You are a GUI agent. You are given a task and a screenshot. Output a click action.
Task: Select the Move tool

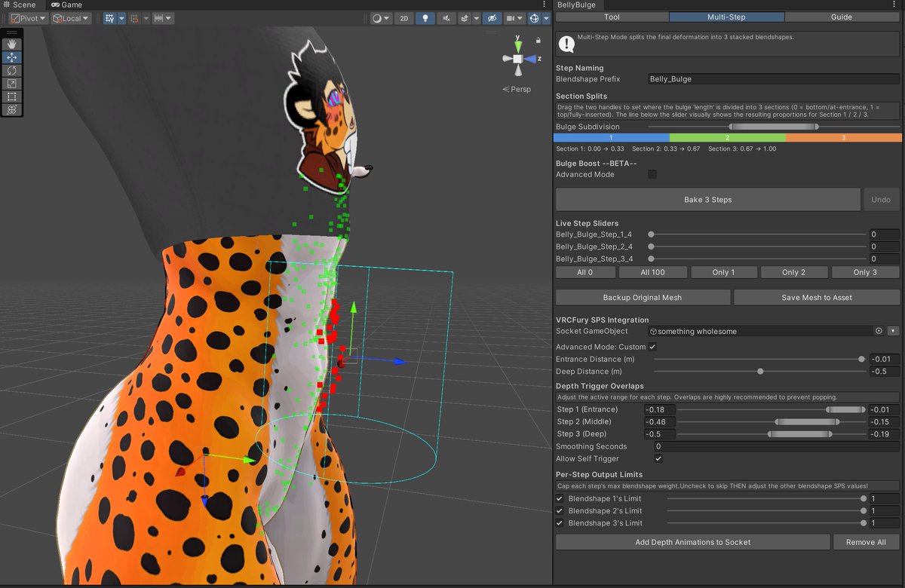12,57
